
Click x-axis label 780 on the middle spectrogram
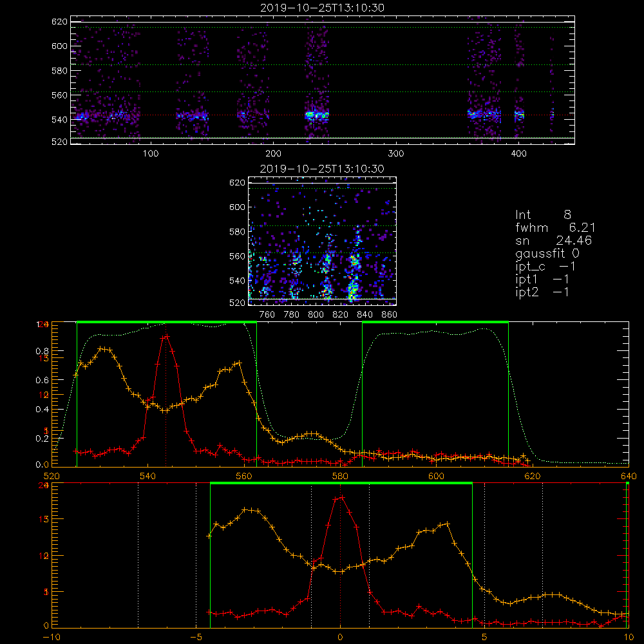pos(292,315)
